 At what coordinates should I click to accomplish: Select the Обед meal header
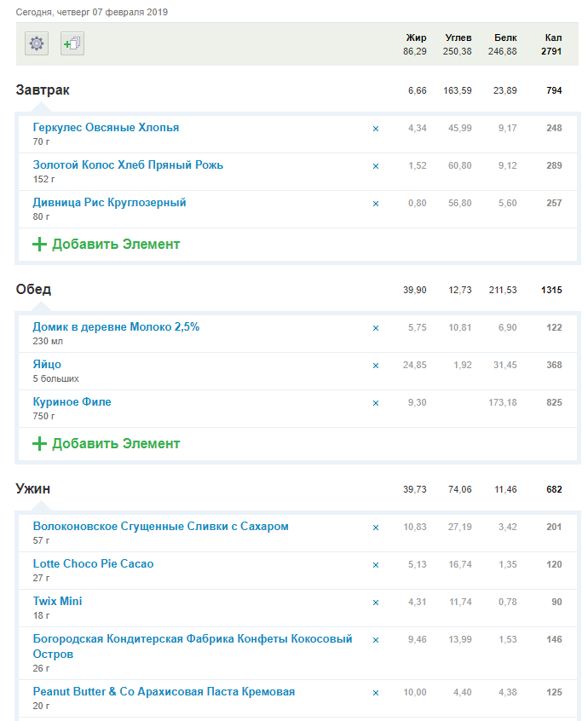coord(33,290)
